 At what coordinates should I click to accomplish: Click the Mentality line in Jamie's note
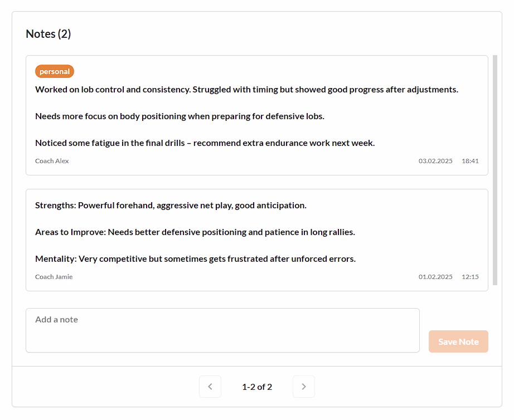195,258
